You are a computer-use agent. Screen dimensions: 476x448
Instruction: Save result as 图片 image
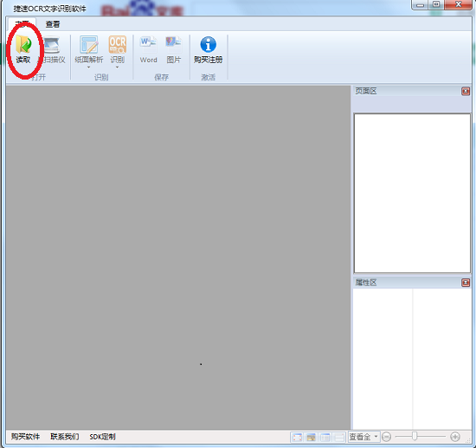[x=174, y=49]
